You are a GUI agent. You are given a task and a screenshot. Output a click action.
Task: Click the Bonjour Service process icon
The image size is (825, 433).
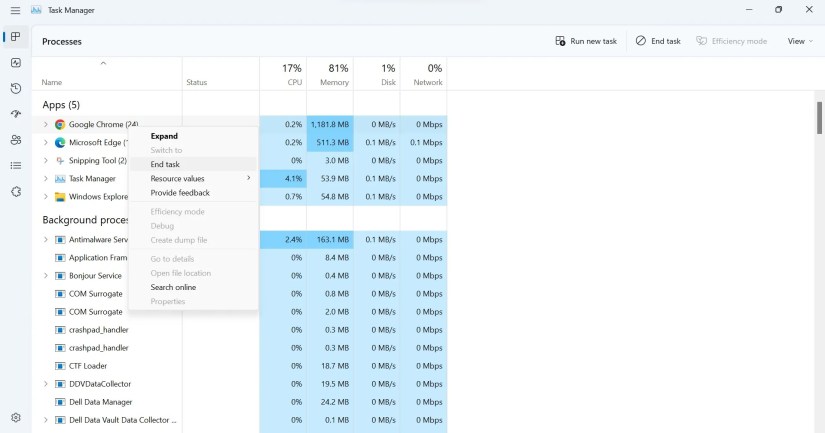(x=60, y=276)
